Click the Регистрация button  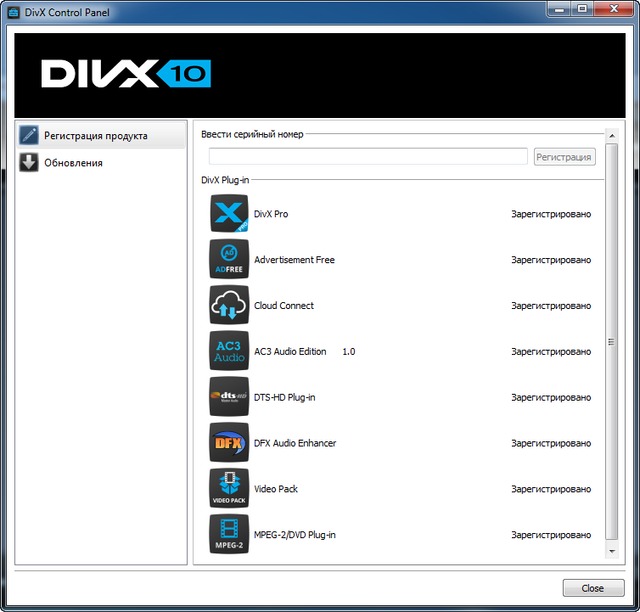[564, 157]
